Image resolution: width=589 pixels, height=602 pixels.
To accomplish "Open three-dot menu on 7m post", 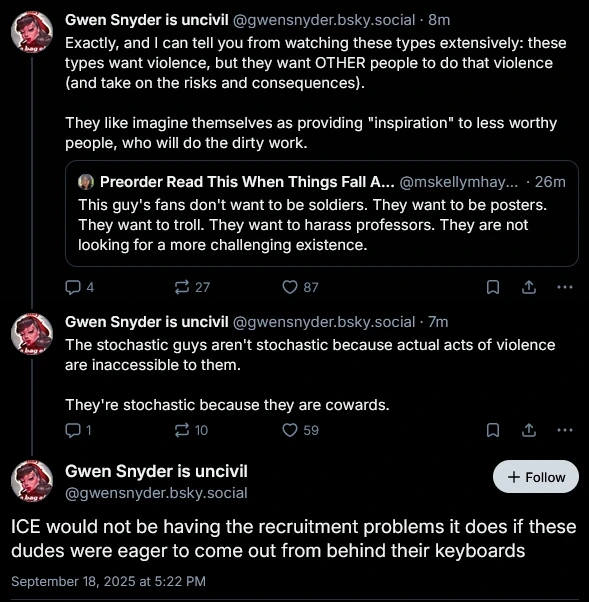I will pyautogui.click(x=564, y=430).
